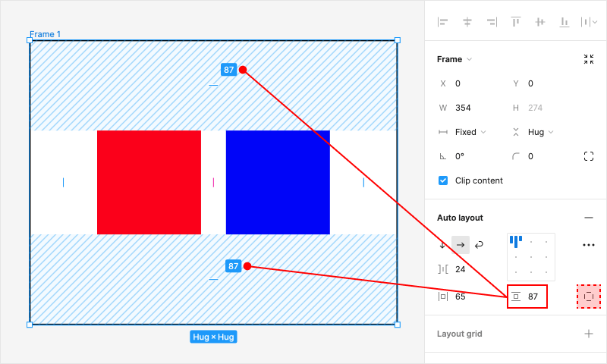Screen dimensions: 607x364
Task: Open the Frame type dropdown
Action: click(454, 59)
